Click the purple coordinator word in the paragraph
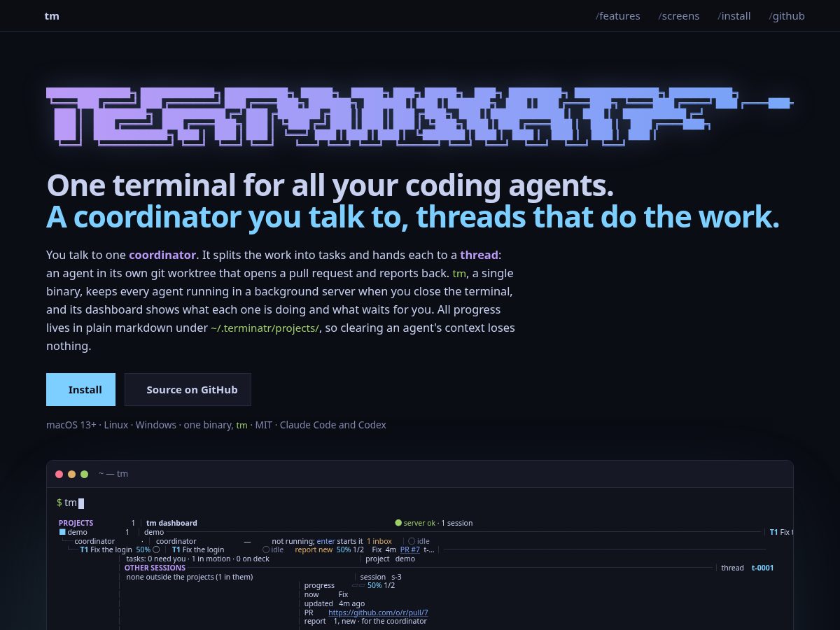Screen dimensions: 840x630 162,255
